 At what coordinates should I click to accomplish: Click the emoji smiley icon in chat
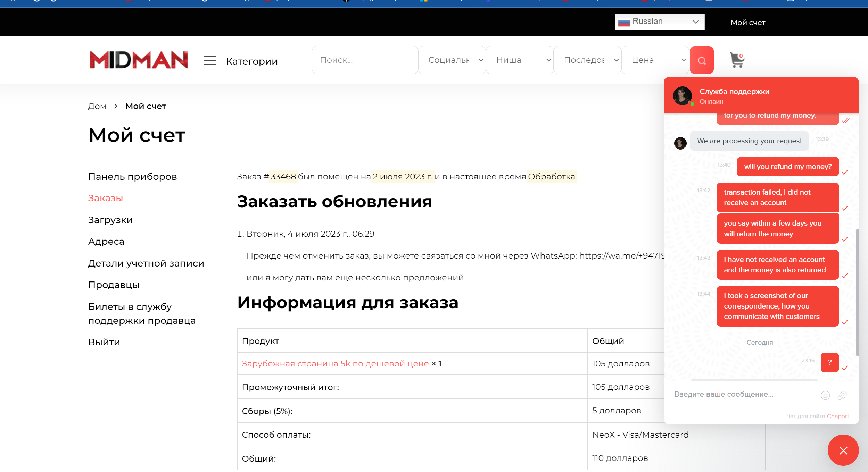tap(825, 395)
